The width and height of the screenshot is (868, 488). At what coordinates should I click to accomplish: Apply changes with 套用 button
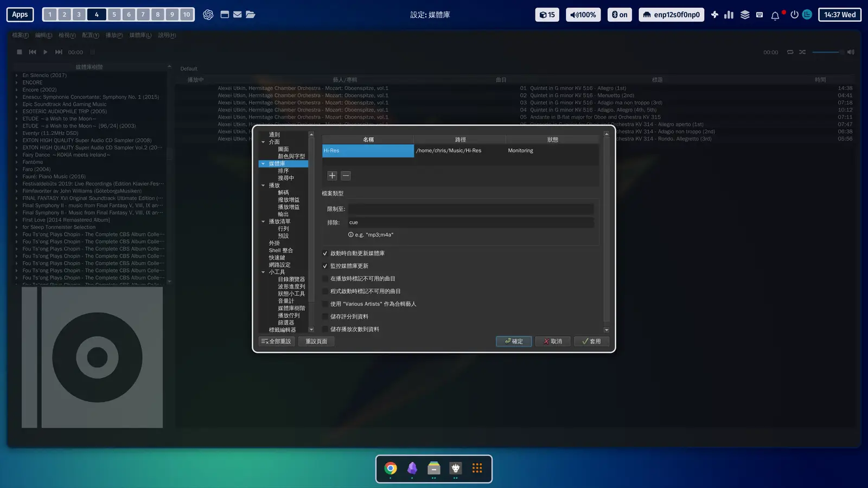coord(591,341)
